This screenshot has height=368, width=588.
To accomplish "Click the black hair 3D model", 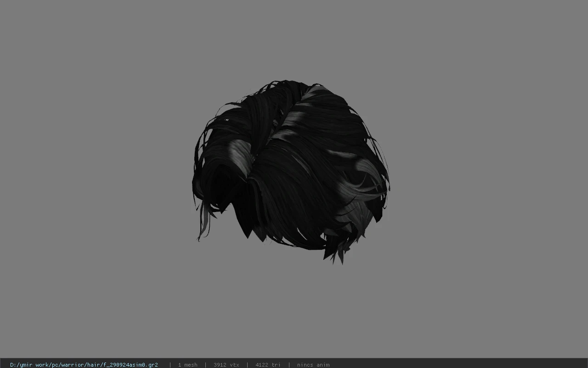I will point(291,172).
